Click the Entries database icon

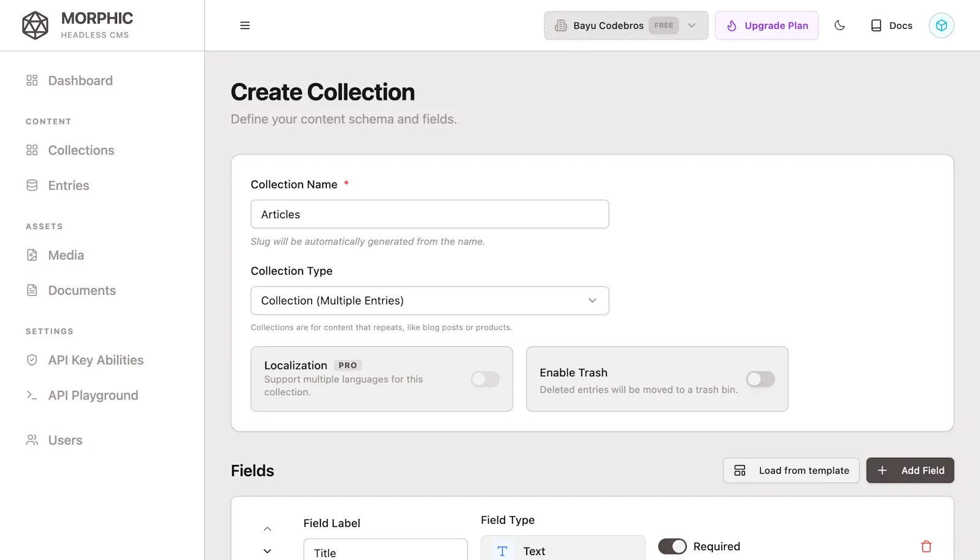click(32, 185)
